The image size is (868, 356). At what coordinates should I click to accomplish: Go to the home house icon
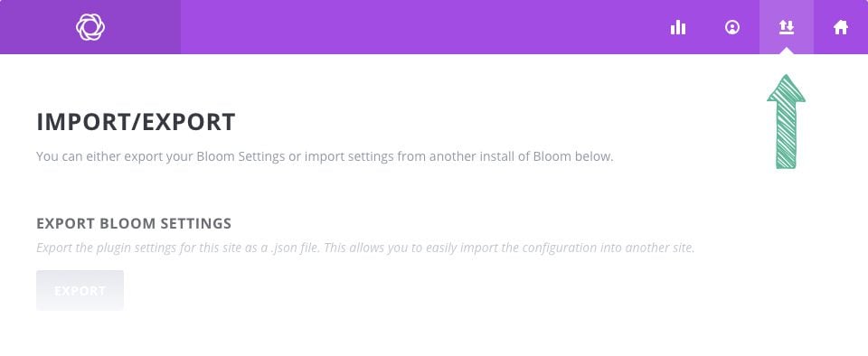pos(840,27)
